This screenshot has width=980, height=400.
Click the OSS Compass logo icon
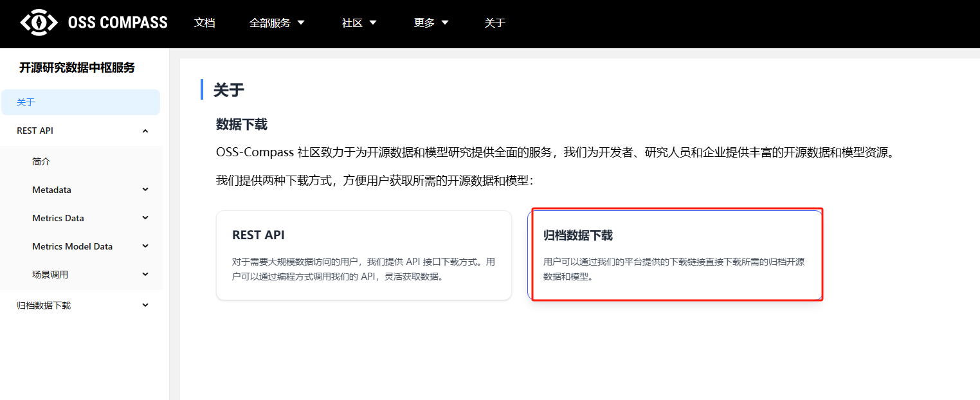coord(40,23)
